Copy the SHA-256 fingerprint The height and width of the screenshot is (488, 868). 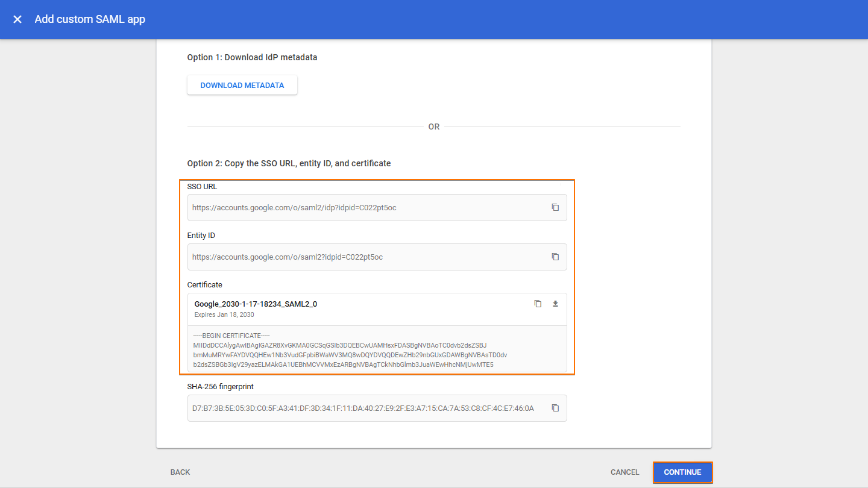tap(555, 408)
